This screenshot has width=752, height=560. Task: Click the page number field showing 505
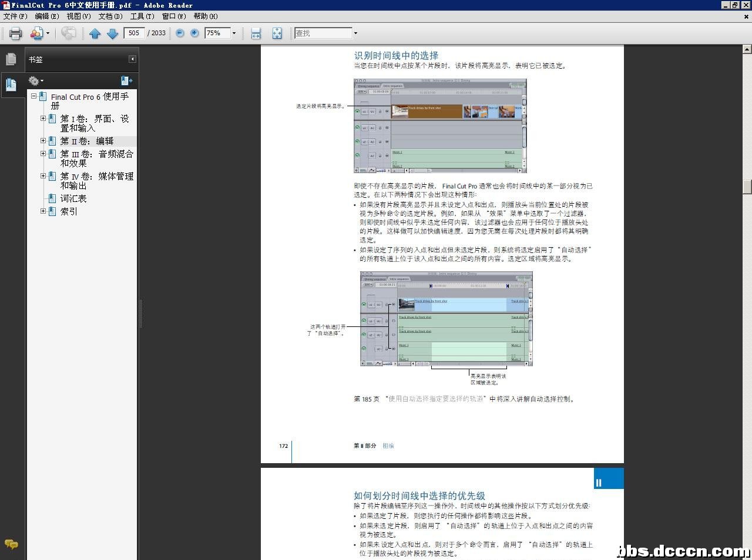[134, 33]
